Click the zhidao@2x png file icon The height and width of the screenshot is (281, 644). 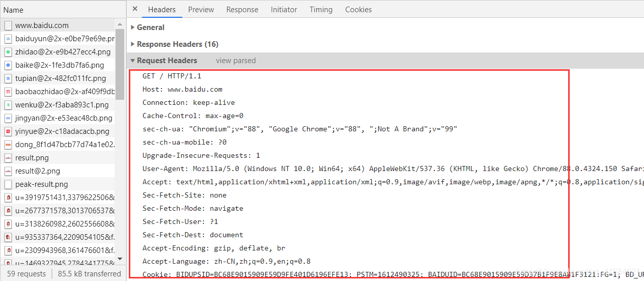[8, 52]
